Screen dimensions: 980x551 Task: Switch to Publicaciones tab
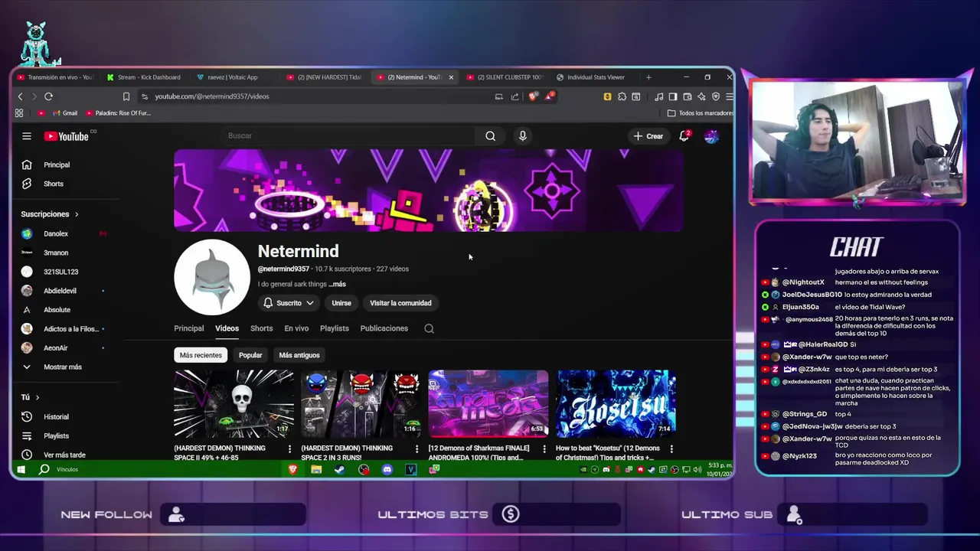point(384,328)
